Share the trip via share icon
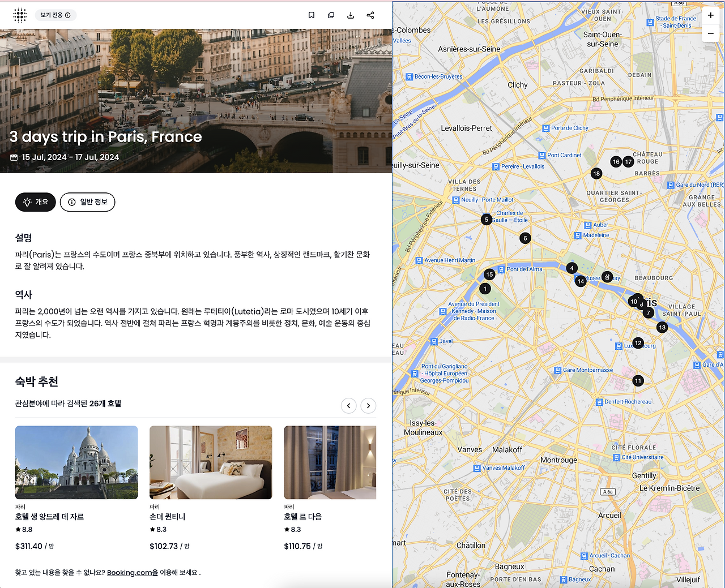725x588 pixels. coord(370,15)
